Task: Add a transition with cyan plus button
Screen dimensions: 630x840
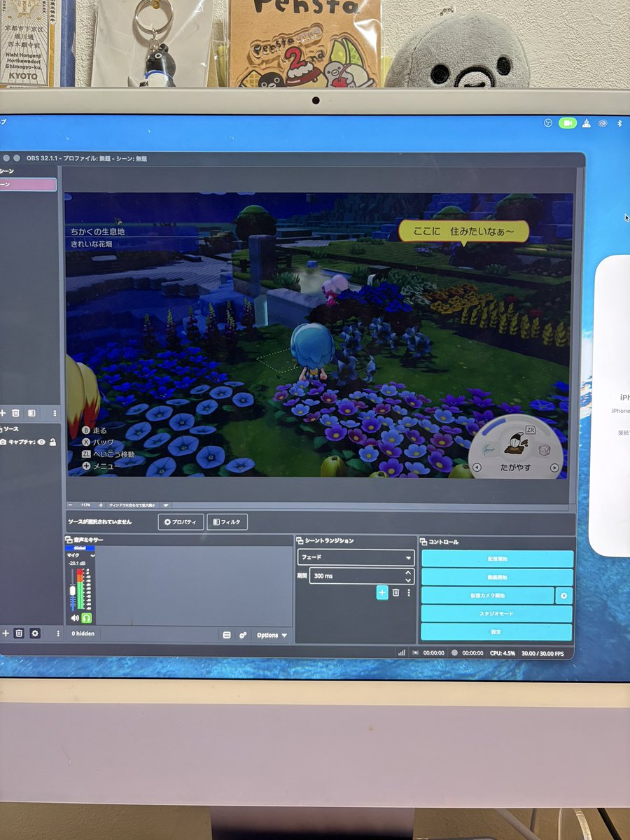Action: tap(382, 592)
